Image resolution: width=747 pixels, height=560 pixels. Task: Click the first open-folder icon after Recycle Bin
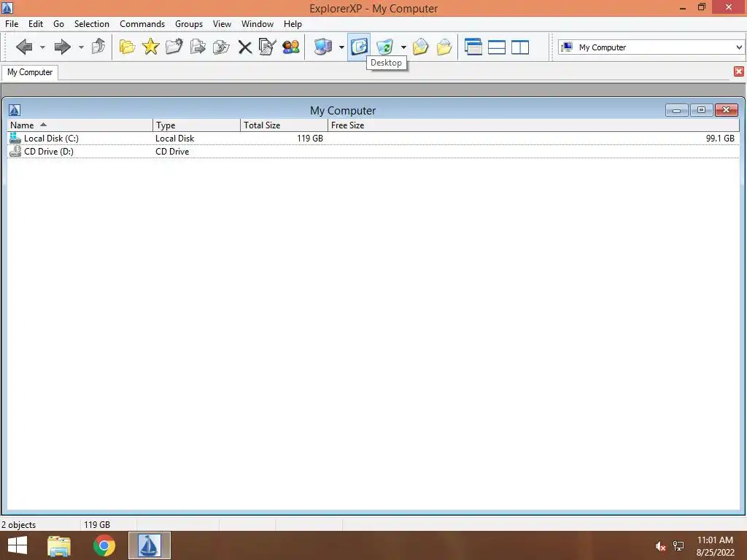pos(420,47)
